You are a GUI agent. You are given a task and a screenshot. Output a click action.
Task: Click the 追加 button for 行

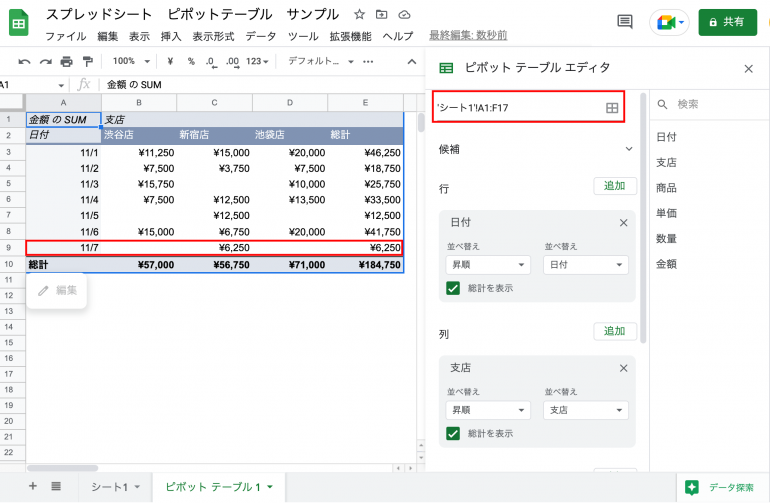click(x=615, y=186)
